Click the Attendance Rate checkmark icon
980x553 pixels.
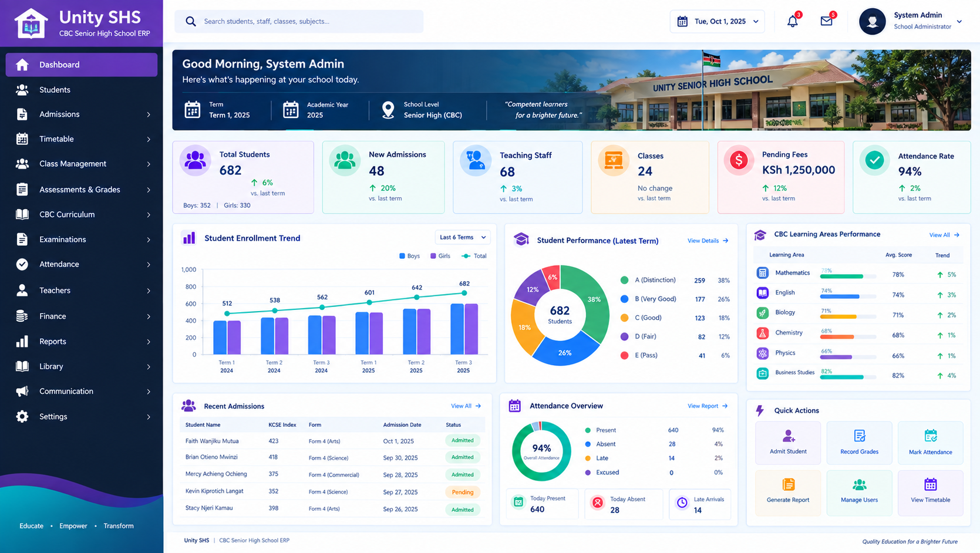(x=875, y=160)
